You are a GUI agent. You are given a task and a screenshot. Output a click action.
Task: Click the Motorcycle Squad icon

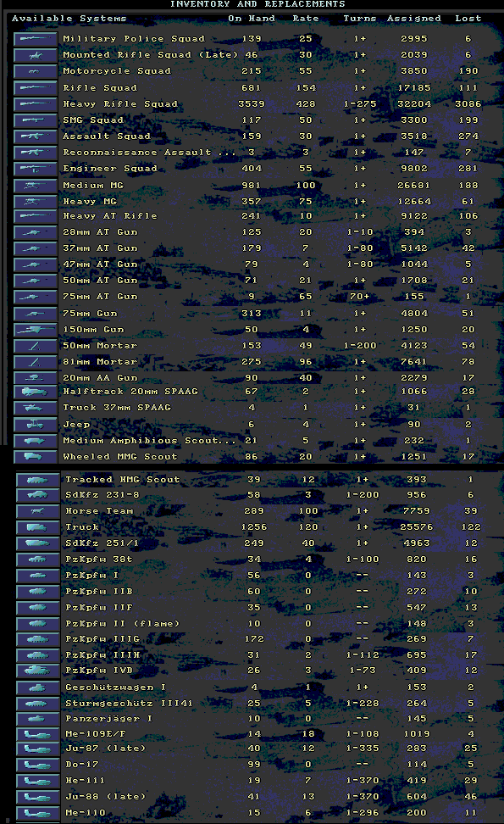(x=36, y=71)
